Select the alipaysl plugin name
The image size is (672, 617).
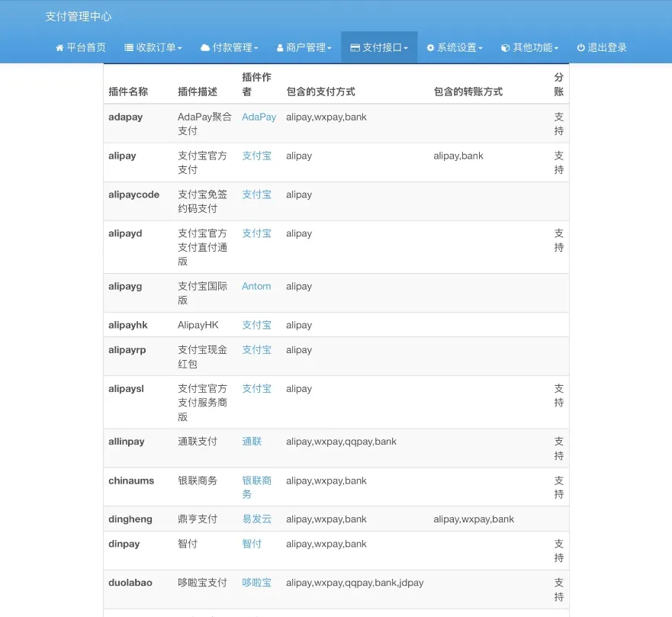126,389
